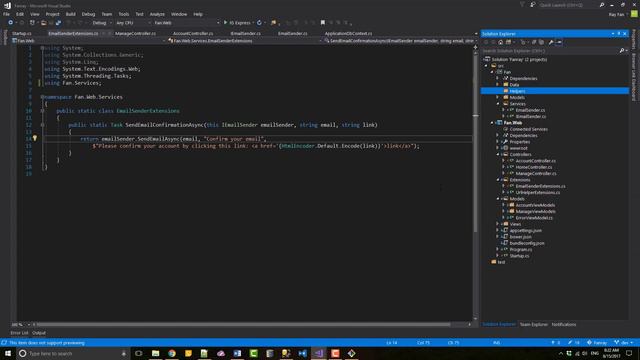Open the IIS Express dropdown arrow
This screenshot has width=640, height=360.
point(253,23)
